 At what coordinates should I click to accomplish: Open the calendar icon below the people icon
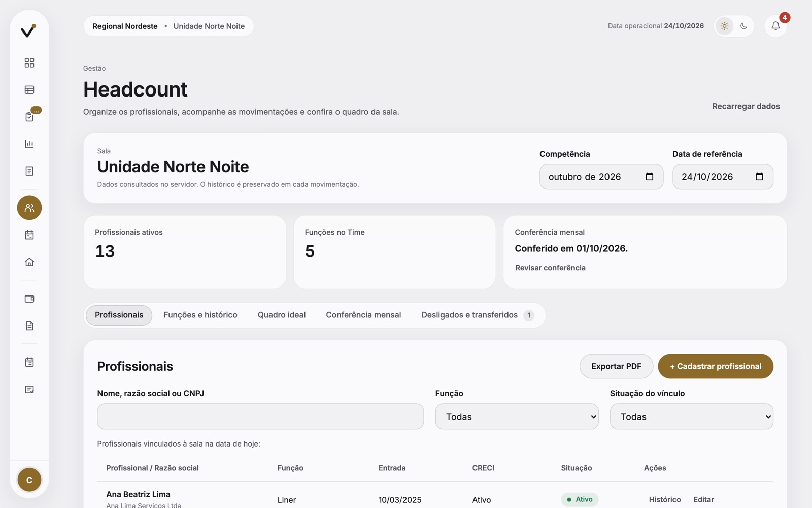(x=29, y=235)
